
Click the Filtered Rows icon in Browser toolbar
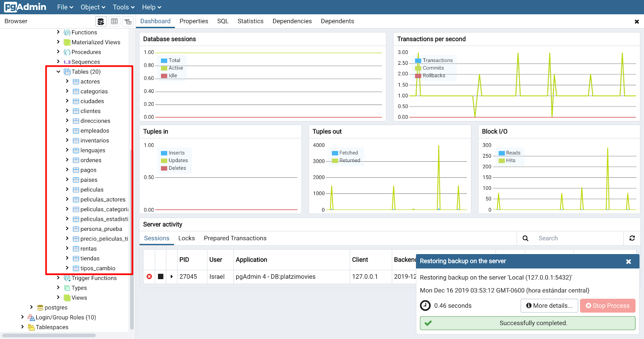128,22
